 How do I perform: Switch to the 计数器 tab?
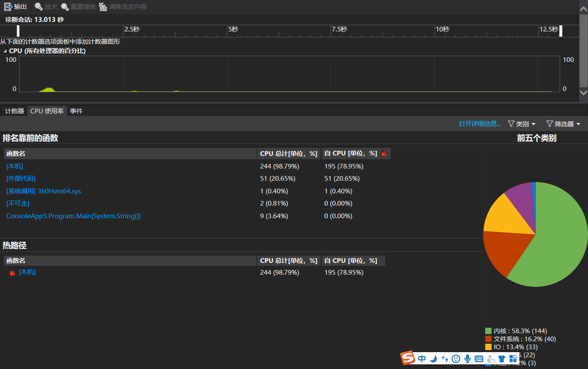(14, 111)
